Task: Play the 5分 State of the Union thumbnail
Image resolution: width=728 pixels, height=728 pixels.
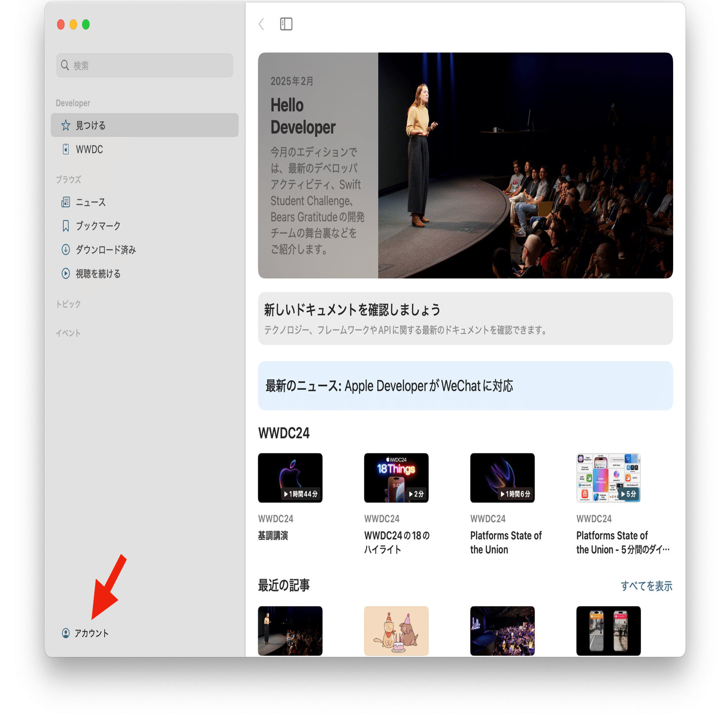Action: point(608,478)
